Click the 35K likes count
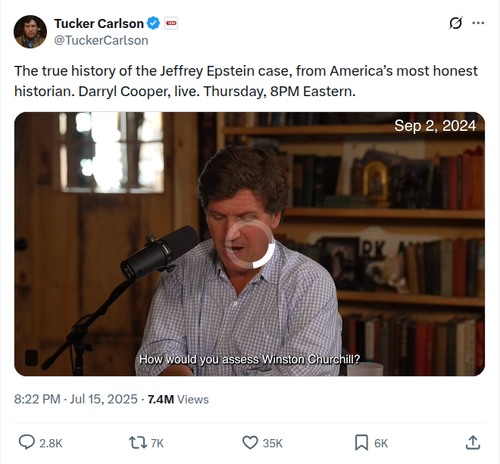Screen dimensions: 500x464 [273, 443]
